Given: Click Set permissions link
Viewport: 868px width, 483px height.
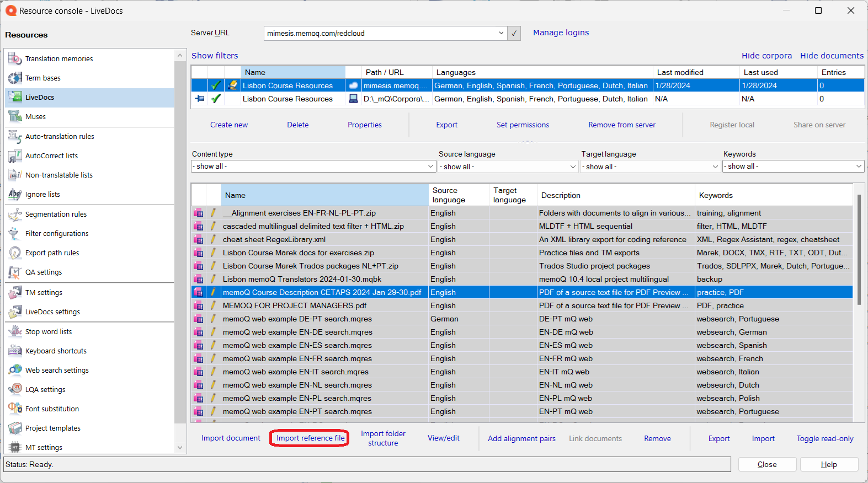Looking at the screenshot, I should click(523, 125).
